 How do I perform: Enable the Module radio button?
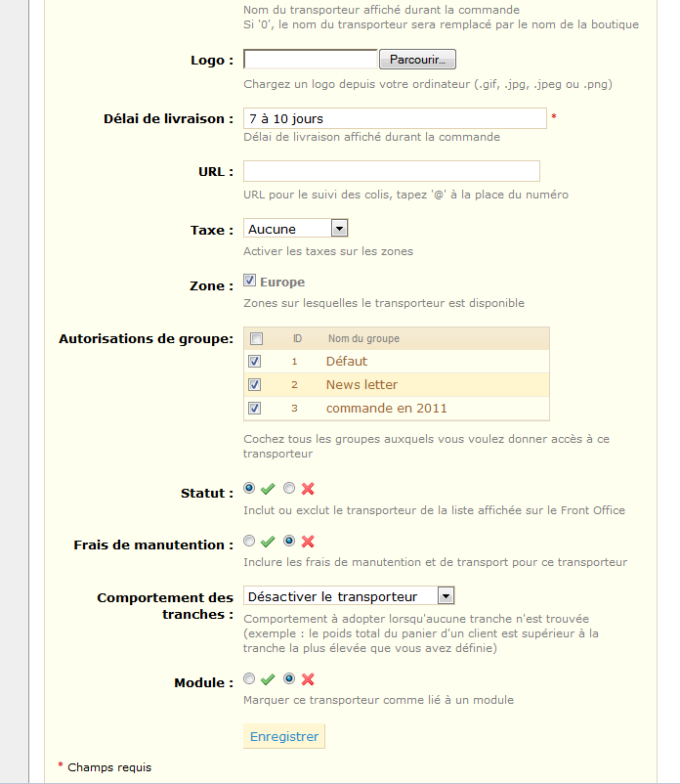click(x=249, y=678)
